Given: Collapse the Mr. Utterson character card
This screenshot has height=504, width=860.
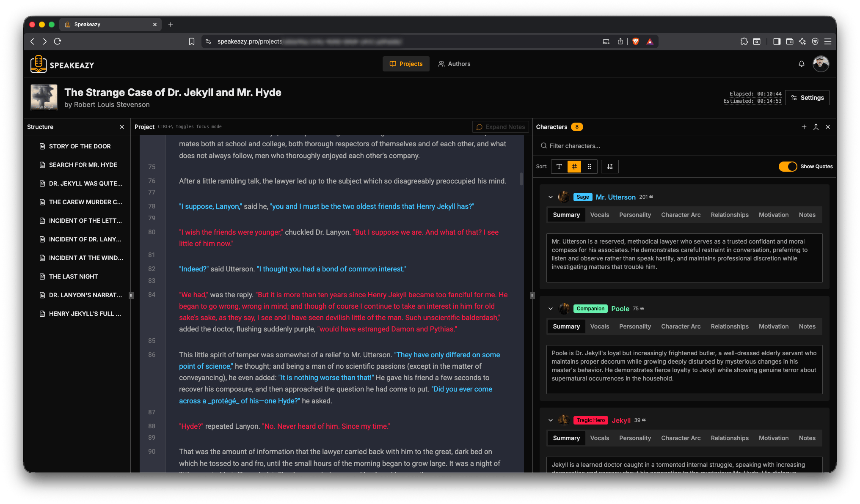Looking at the screenshot, I should [550, 197].
